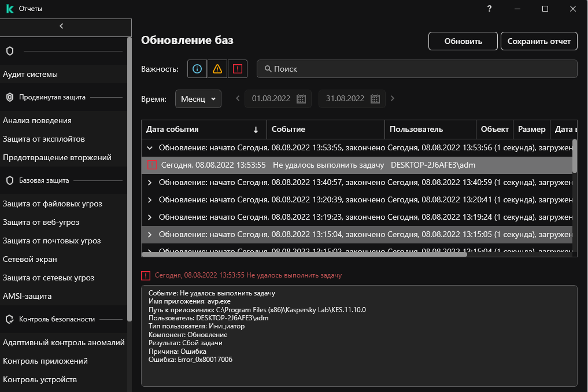Open the Месяц time period dropdown
This screenshot has height=392, width=588.
[x=198, y=99]
